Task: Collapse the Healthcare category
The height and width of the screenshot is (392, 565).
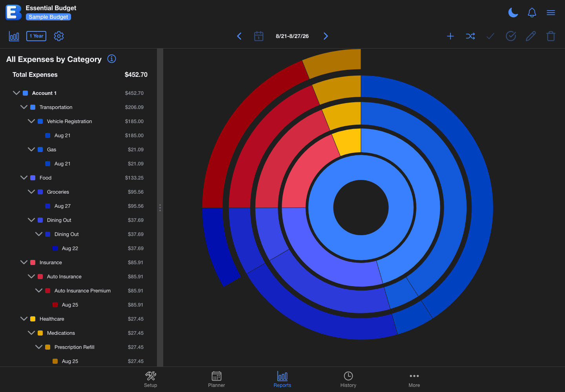Action: tap(24, 319)
